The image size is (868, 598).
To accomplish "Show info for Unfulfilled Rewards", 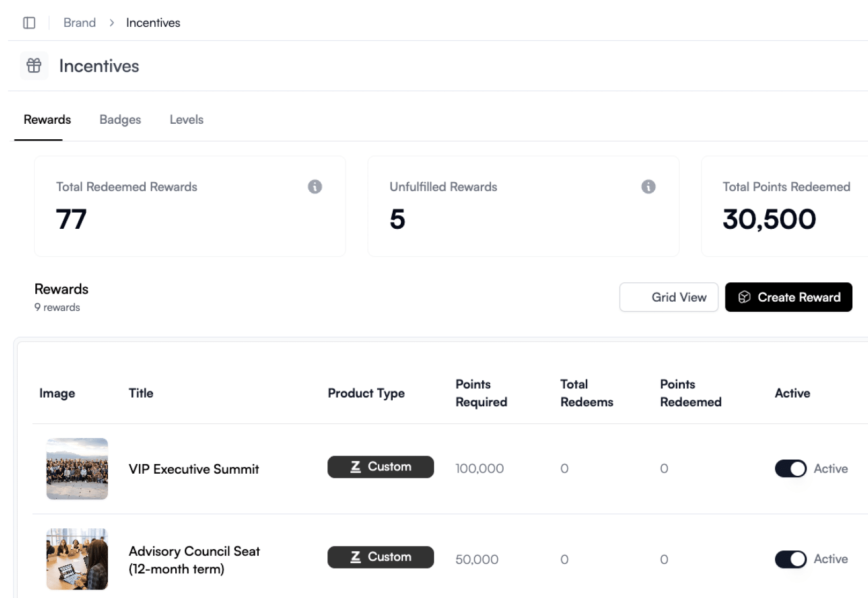I will click(x=648, y=186).
